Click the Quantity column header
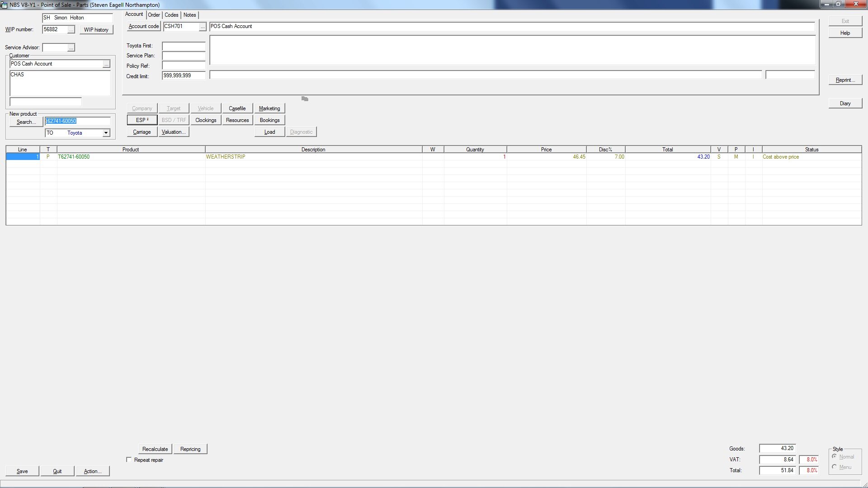The width and height of the screenshot is (868, 488). (475, 150)
